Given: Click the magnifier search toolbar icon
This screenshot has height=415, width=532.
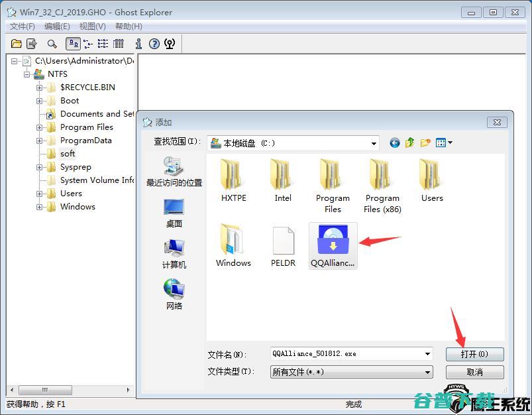Looking at the screenshot, I should (52, 44).
